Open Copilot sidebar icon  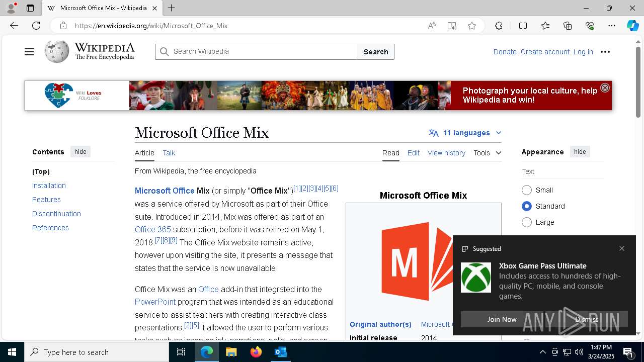click(632, 26)
